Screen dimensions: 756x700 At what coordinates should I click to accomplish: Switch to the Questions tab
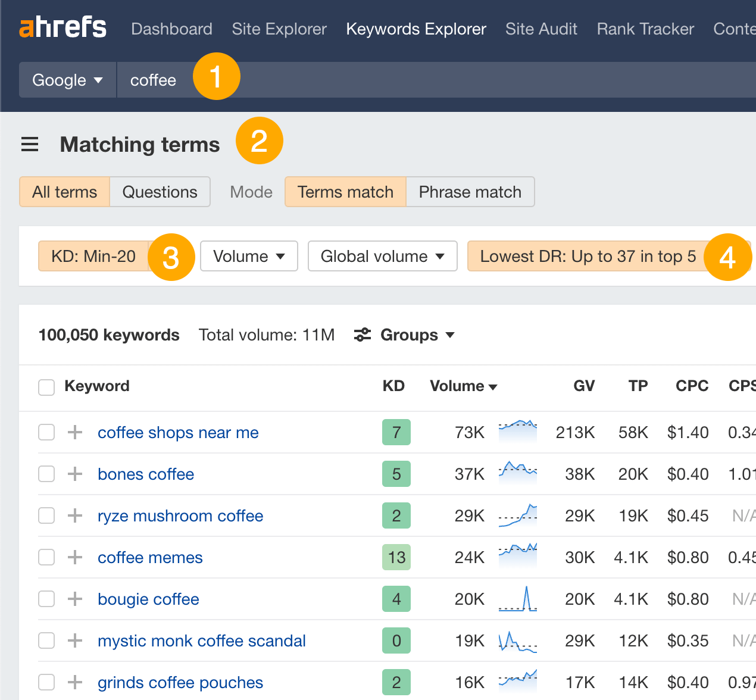(x=160, y=192)
